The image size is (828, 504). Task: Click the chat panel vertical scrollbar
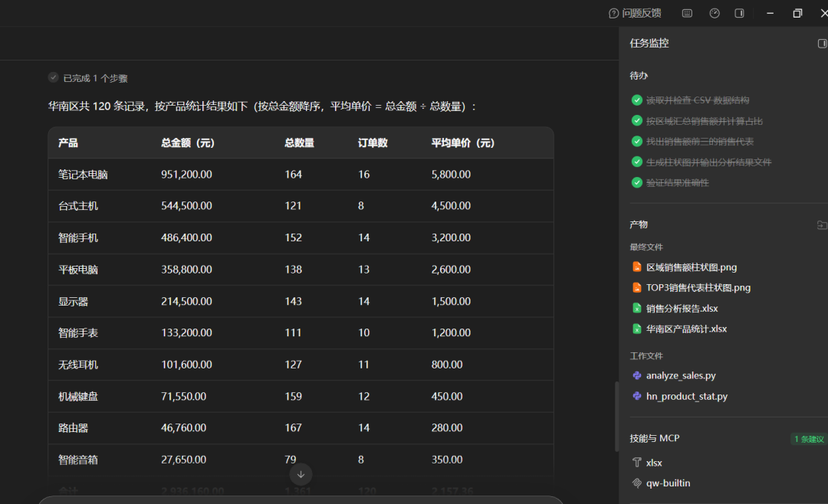click(616, 417)
